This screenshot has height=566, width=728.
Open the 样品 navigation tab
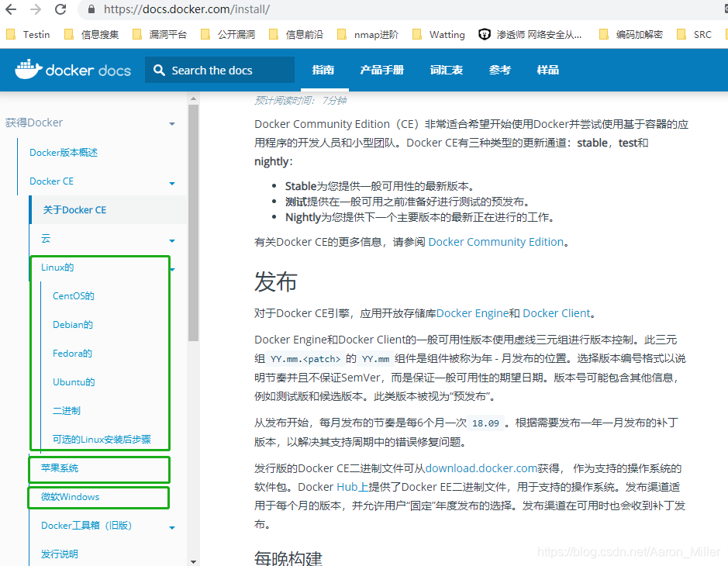pyautogui.click(x=548, y=70)
